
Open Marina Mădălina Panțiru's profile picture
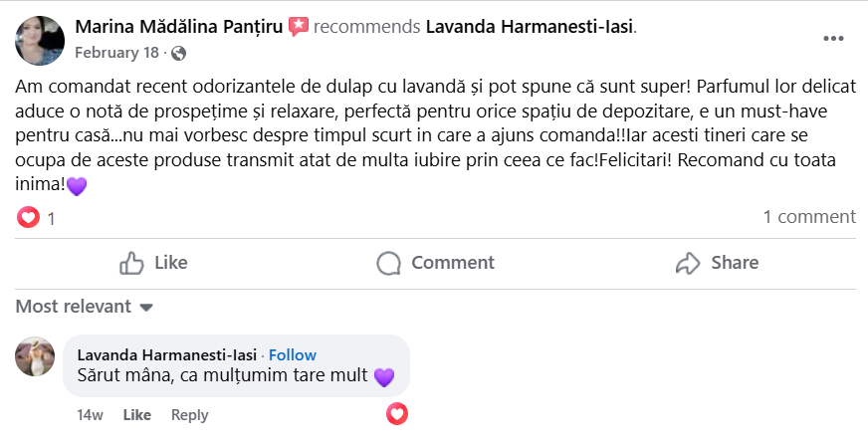pos(40,40)
